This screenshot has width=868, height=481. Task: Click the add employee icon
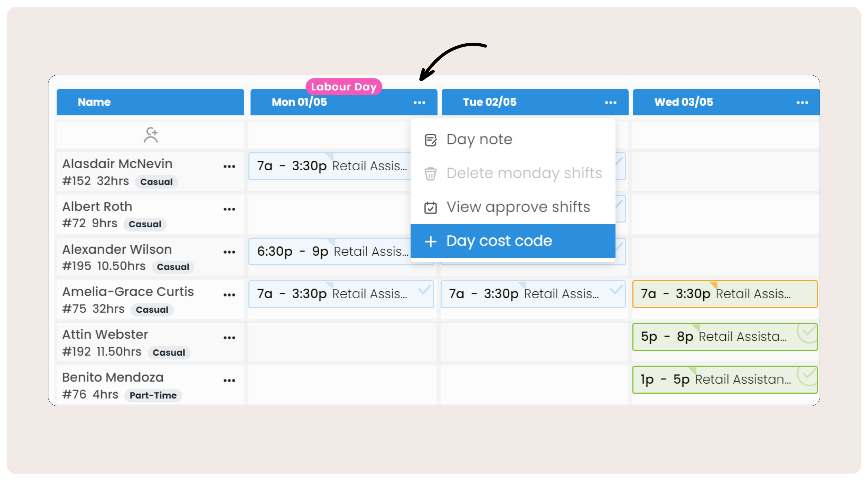tap(151, 135)
